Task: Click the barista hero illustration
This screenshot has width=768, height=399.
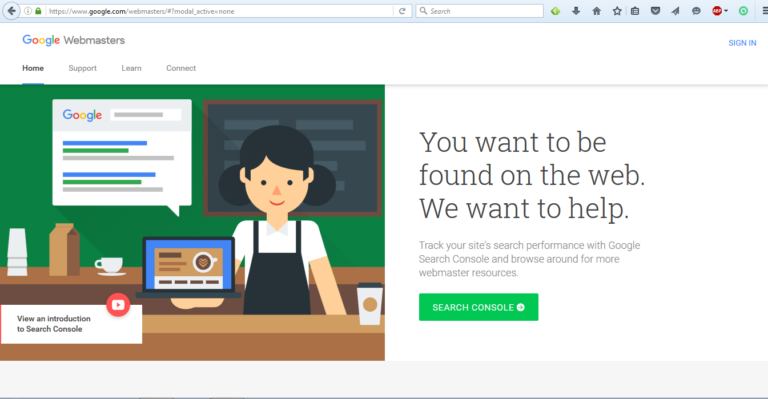Action: click(192, 223)
